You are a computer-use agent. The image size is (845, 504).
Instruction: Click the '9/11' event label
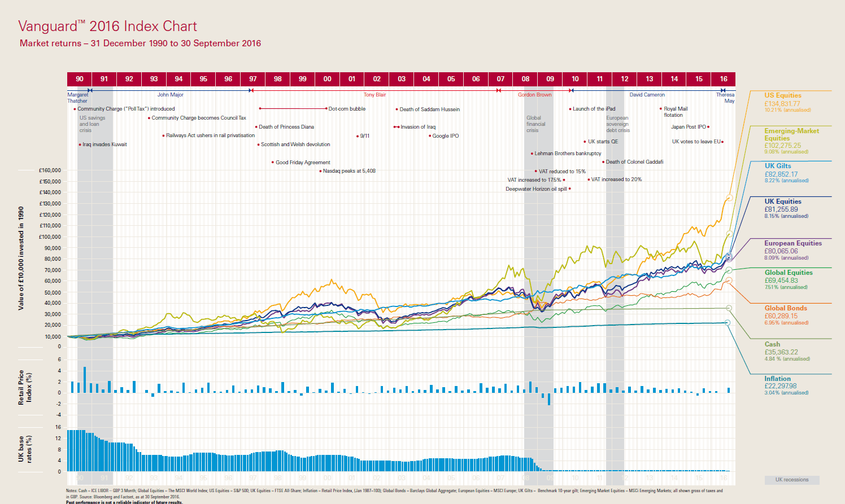pos(364,136)
